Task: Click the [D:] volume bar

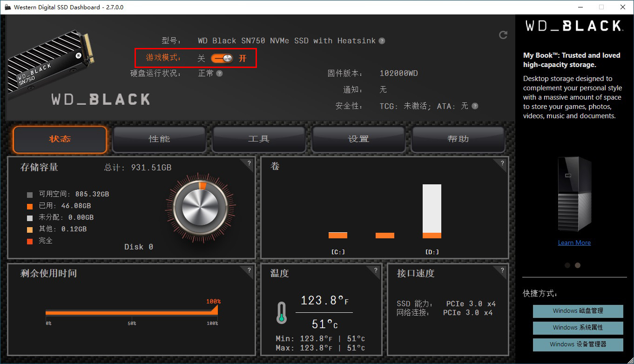Action: pyautogui.click(x=432, y=211)
